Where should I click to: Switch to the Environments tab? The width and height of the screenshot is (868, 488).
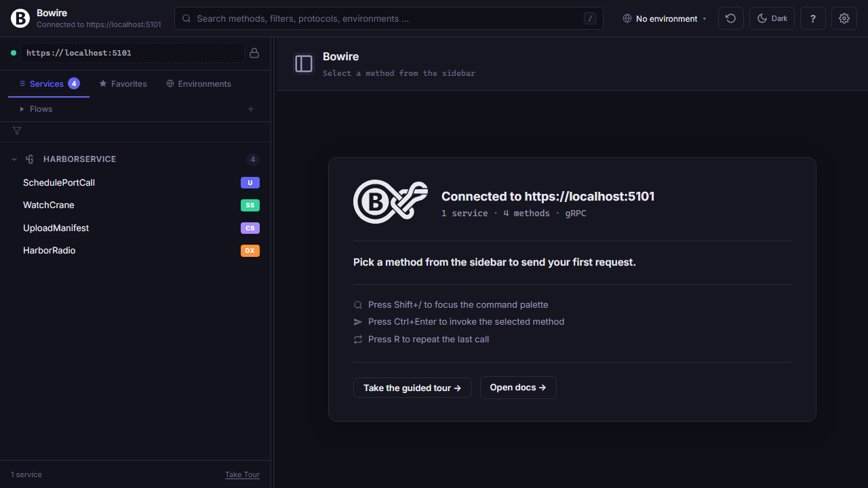[x=199, y=84]
